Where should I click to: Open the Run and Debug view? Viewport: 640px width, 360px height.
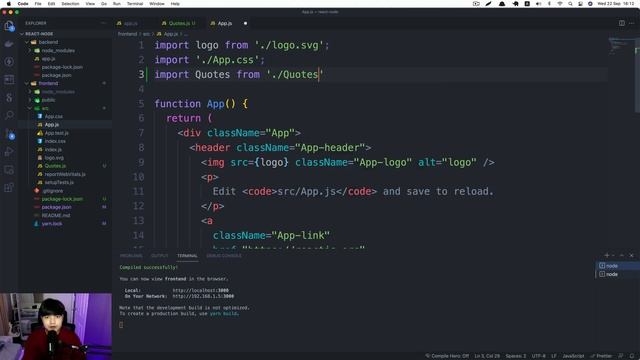(x=9, y=151)
